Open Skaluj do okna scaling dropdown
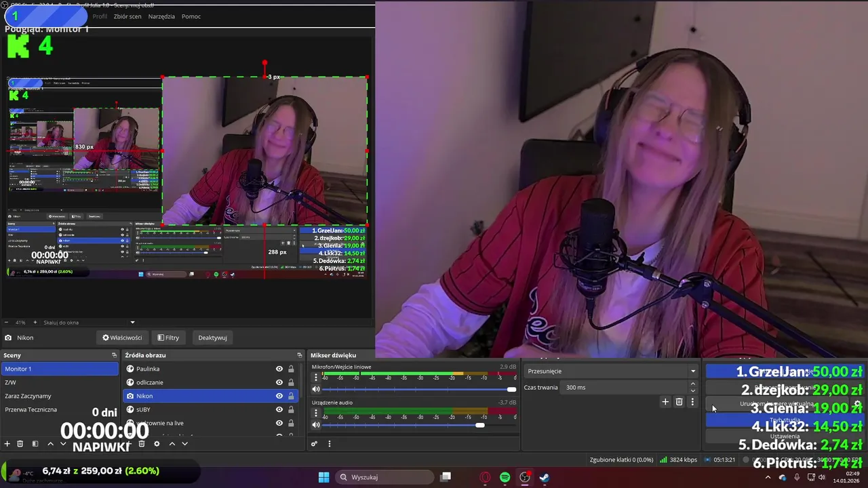868x488 pixels. (x=90, y=323)
